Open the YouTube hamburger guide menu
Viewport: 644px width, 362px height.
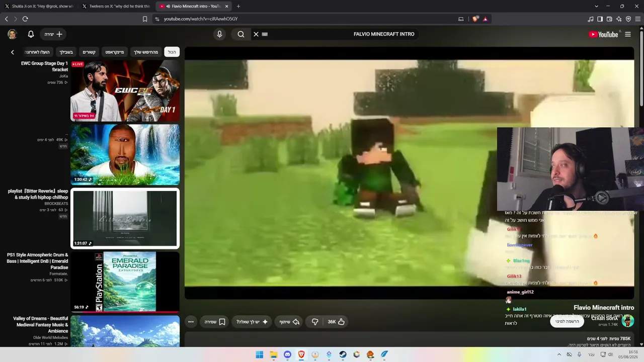(628, 34)
